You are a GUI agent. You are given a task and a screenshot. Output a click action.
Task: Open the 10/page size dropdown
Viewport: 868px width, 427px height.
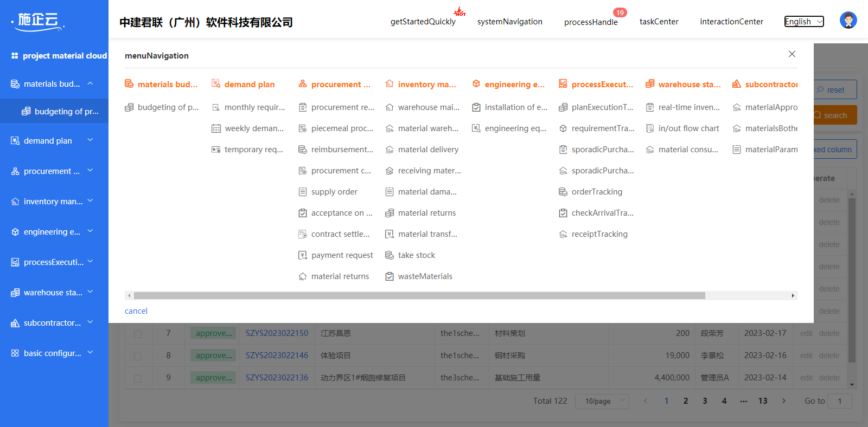tap(602, 401)
